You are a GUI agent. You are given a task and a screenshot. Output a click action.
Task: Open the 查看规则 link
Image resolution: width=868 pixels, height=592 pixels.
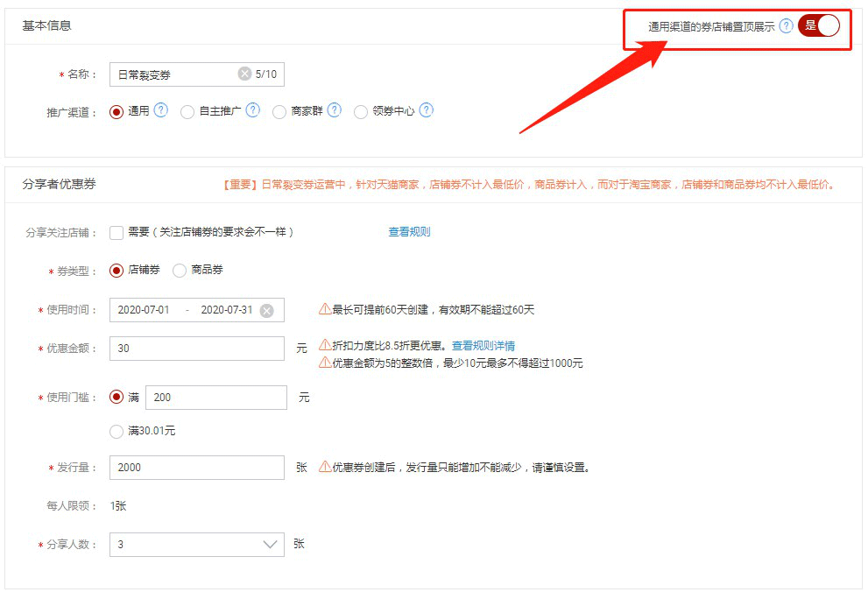[x=409, y=232]
